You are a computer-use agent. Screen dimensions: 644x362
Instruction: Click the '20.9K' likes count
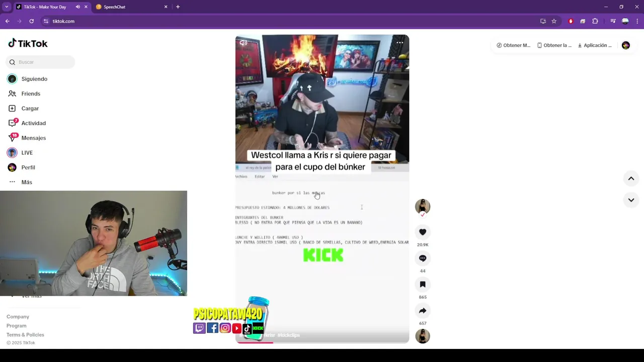click(423, 245)
